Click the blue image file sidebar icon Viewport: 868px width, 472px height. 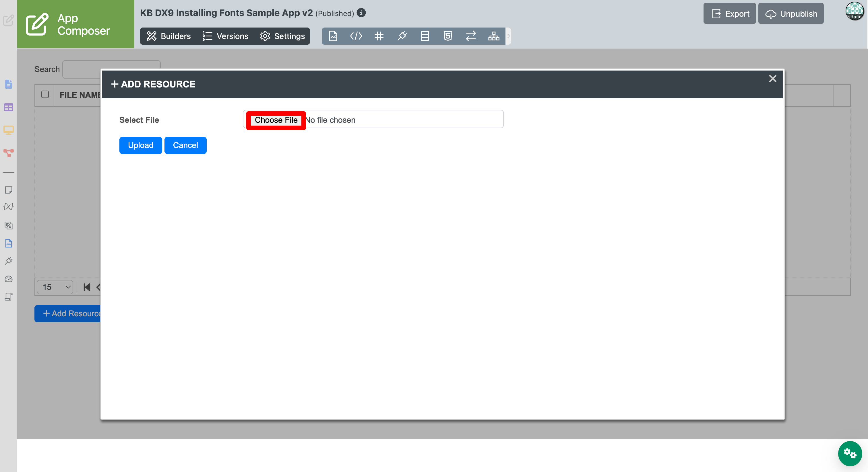point(8,243)
